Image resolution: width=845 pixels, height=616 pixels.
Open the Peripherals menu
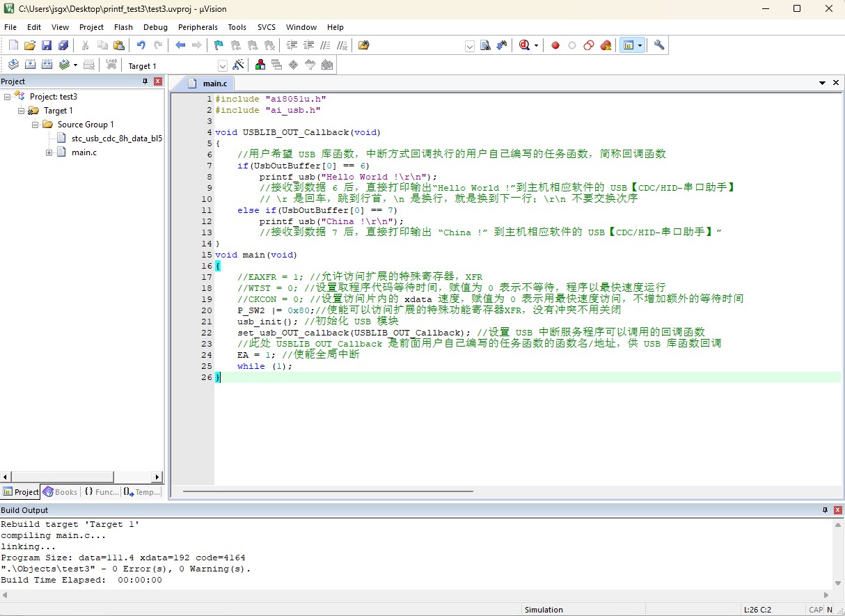click(x=198, y=27)
